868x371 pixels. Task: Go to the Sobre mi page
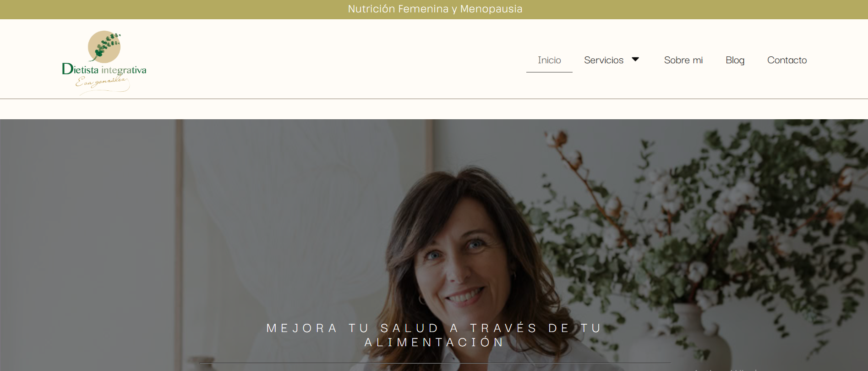click(683, 60)
